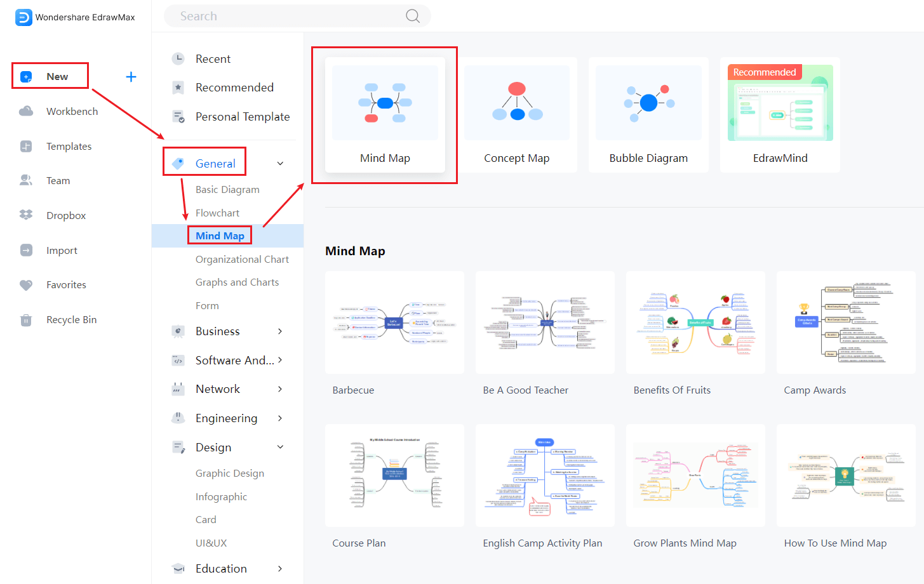Screen dimensions: 924x584
Task: Select Basic Diagram subcategory
Action: point(227,190)
